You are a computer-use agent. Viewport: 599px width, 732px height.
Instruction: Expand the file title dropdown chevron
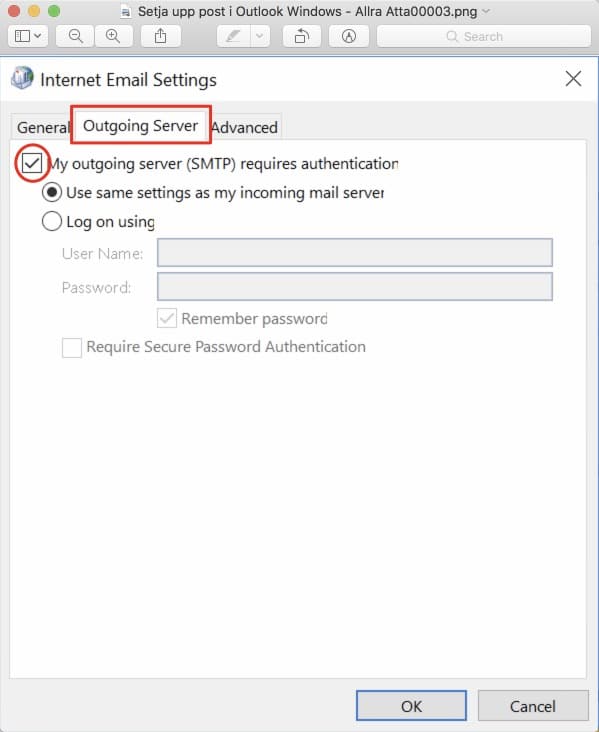point(486,11)
